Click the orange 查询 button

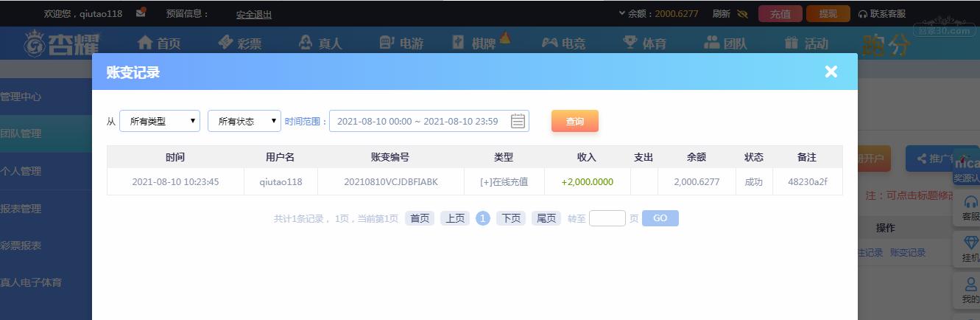(x=575, y=121)
